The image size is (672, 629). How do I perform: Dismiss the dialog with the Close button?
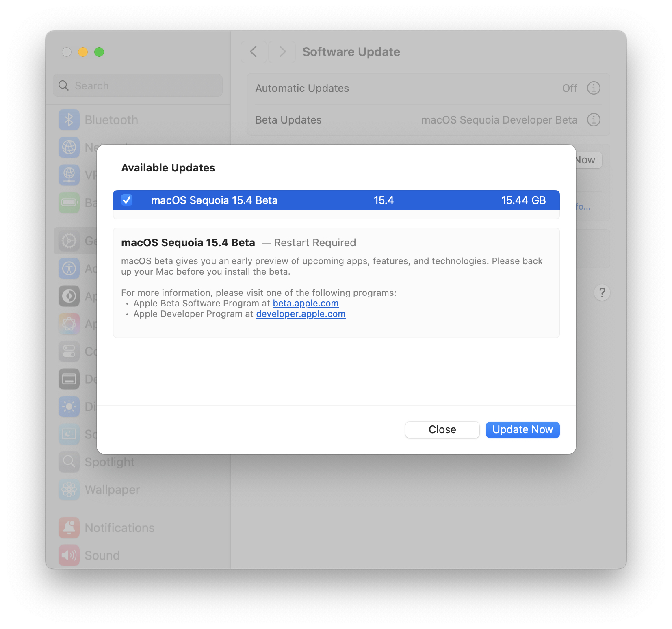click(x=442, y=429)
